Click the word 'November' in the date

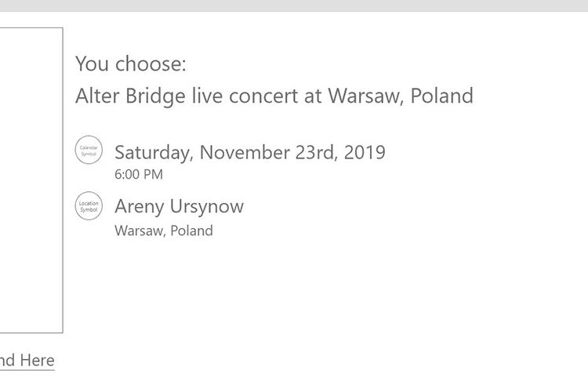pos(245,152)
